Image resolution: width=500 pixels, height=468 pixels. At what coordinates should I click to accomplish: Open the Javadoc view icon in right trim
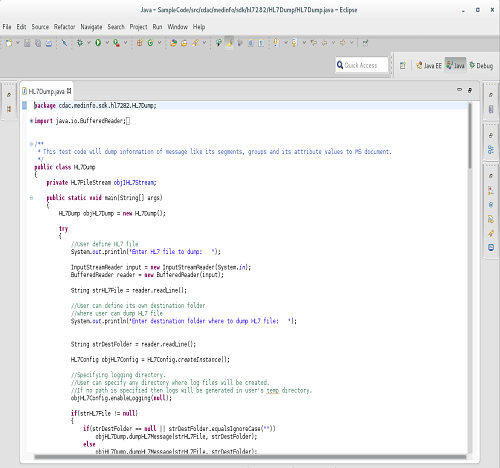pyautogui.click(x=491, y=205)
